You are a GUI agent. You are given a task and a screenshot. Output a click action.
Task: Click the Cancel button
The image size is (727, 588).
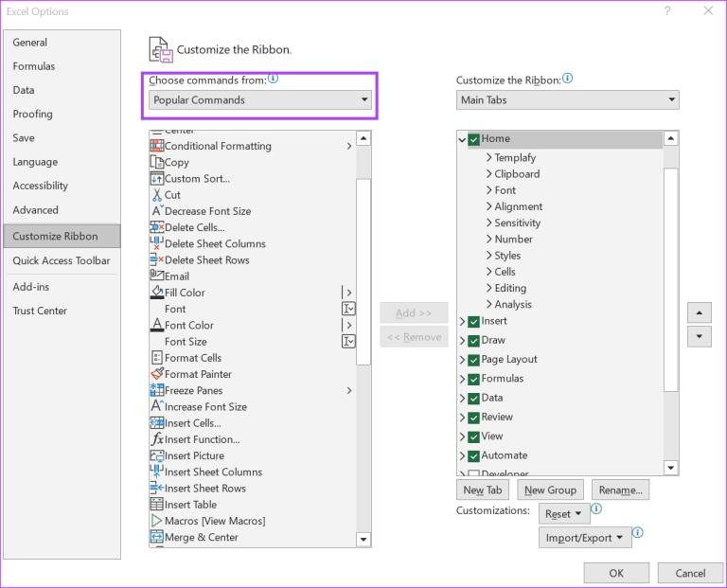click(690, 573)
